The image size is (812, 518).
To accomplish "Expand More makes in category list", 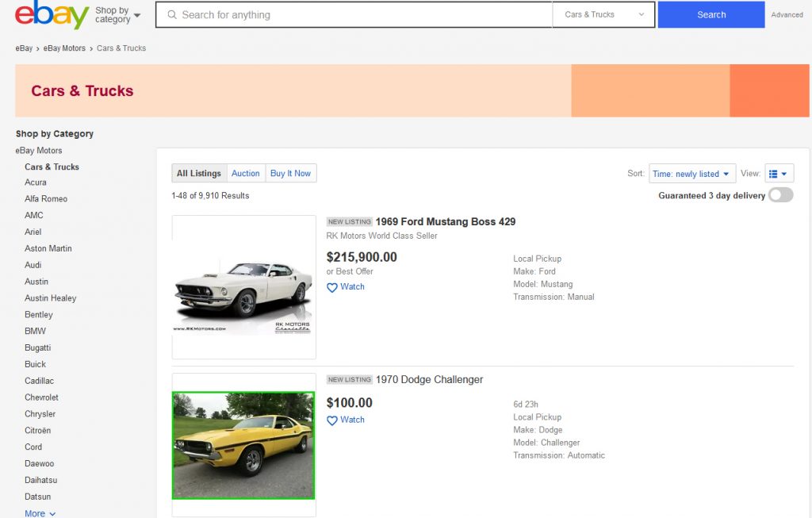I will coord(40,513).
